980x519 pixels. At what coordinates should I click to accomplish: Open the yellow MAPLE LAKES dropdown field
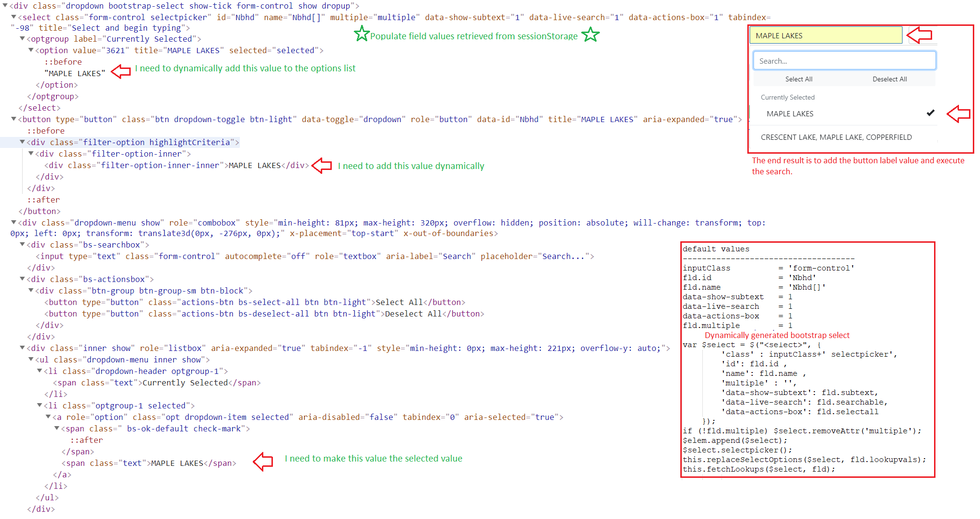(826, 35)
